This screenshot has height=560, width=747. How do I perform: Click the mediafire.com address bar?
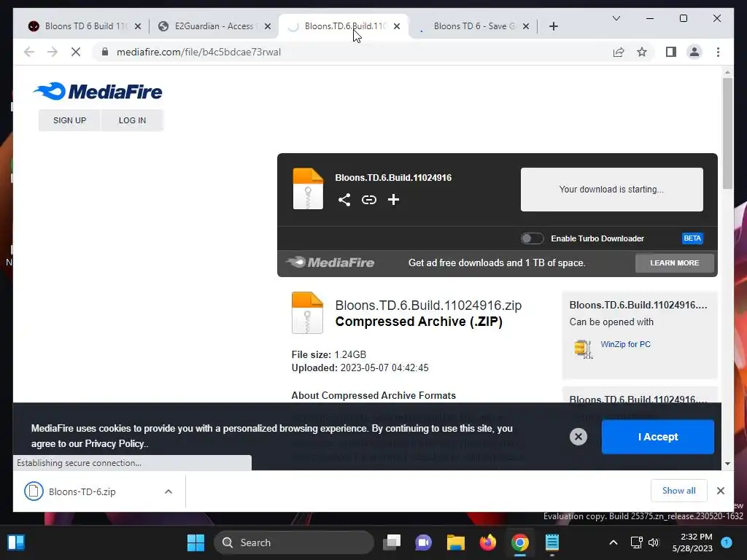click(352, 52)
